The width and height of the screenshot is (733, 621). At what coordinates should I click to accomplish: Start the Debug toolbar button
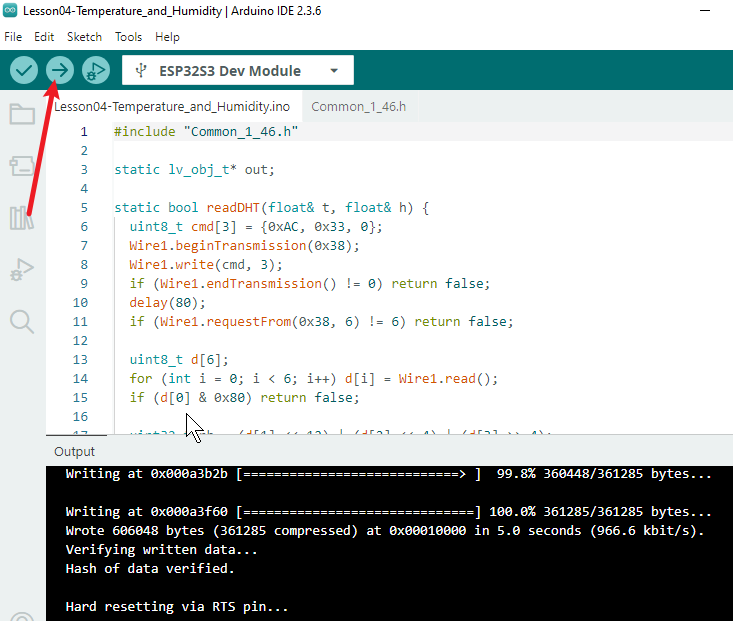point(96,71)
